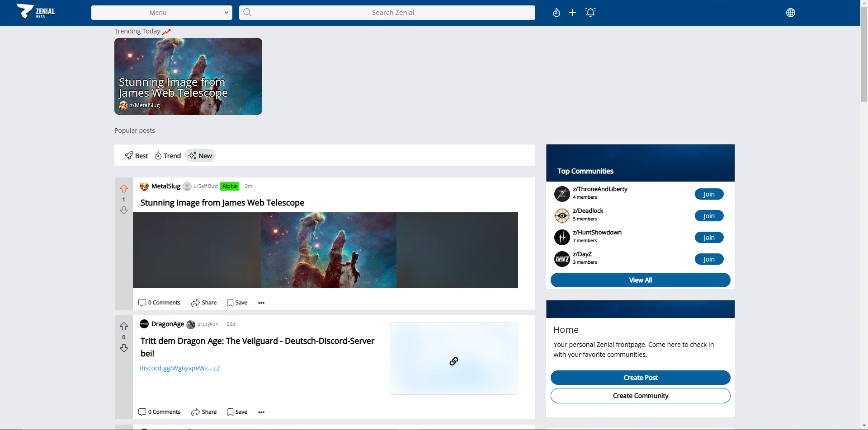Switch to the Trend posts tab

[x=168, y=156]
